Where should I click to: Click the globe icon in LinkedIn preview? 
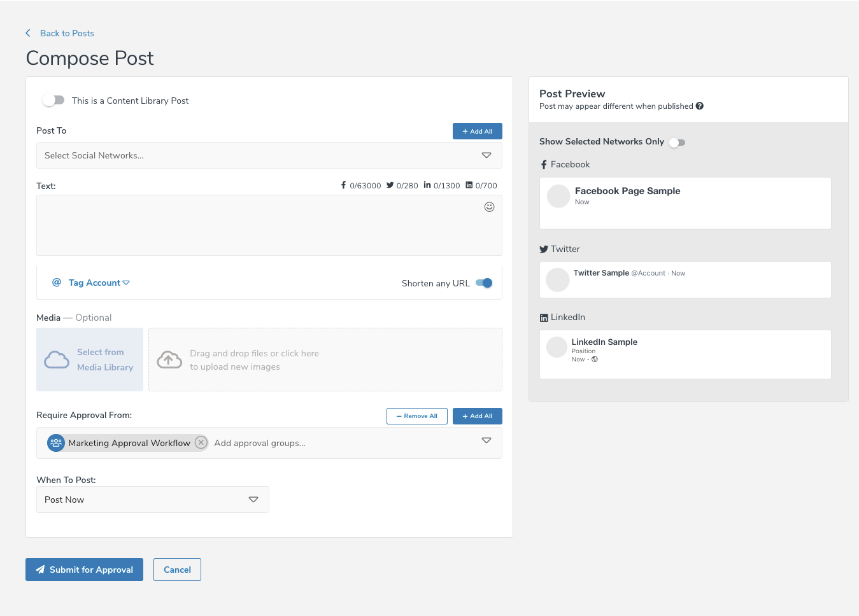click(x=595, y=360)
